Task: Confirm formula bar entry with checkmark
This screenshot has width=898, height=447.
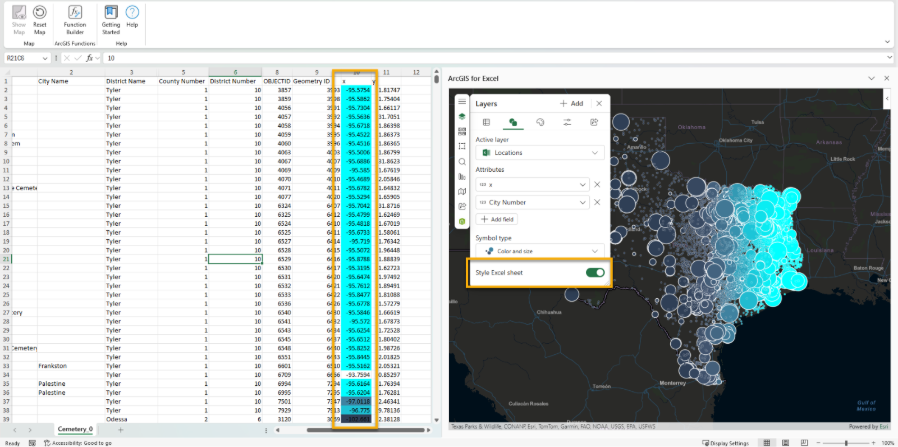Action: click(x=78, y=58)
